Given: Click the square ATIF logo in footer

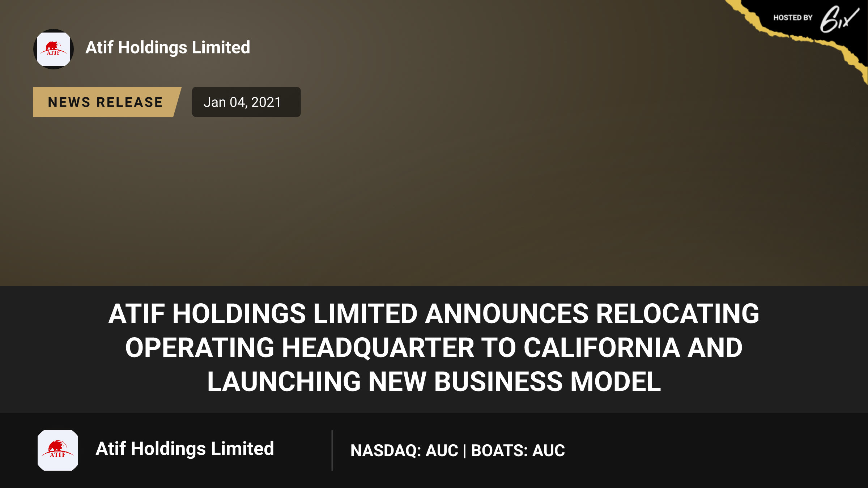Looking at the screenshot, I should (58, 450).
